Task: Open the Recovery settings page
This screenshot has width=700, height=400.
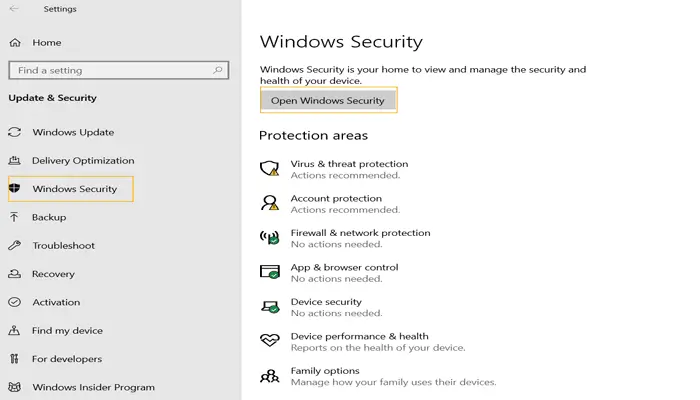Action: 53,274
